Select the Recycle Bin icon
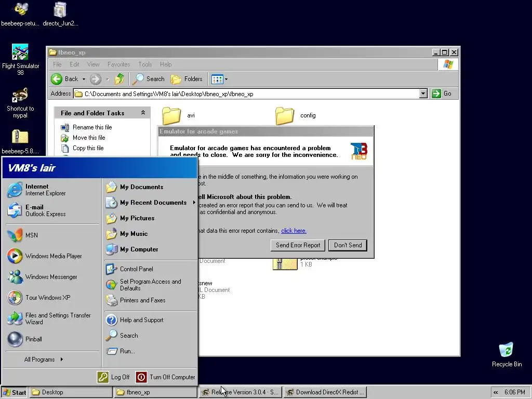Image resolution: width=532 pixels, height=399 pixels. (507, 354)
